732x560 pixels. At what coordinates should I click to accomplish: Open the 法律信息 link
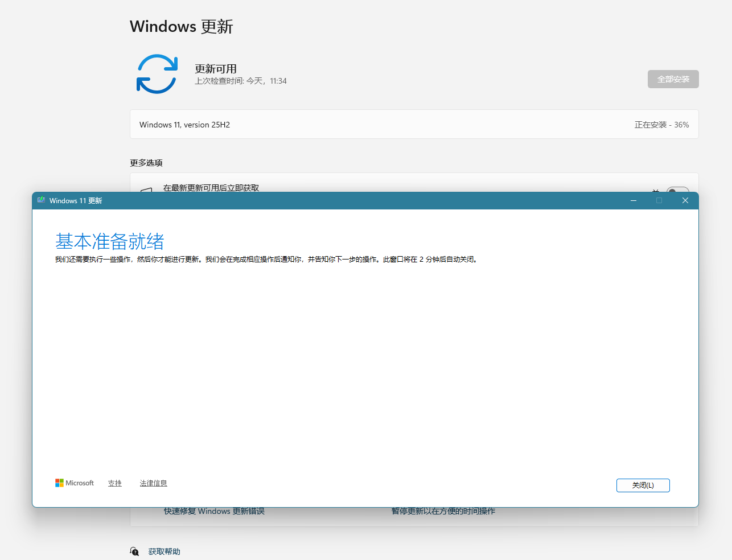point(154,483)
